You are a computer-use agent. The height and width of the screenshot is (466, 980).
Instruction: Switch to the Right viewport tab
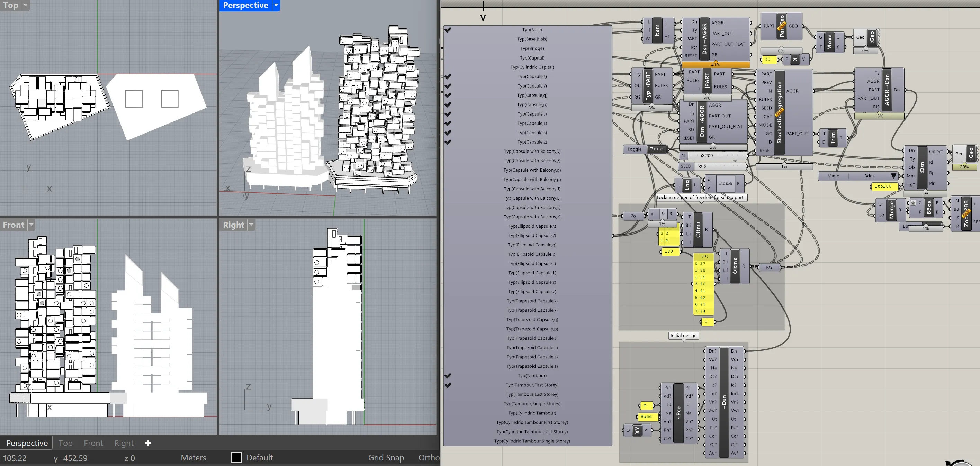[x=124, y=443]
